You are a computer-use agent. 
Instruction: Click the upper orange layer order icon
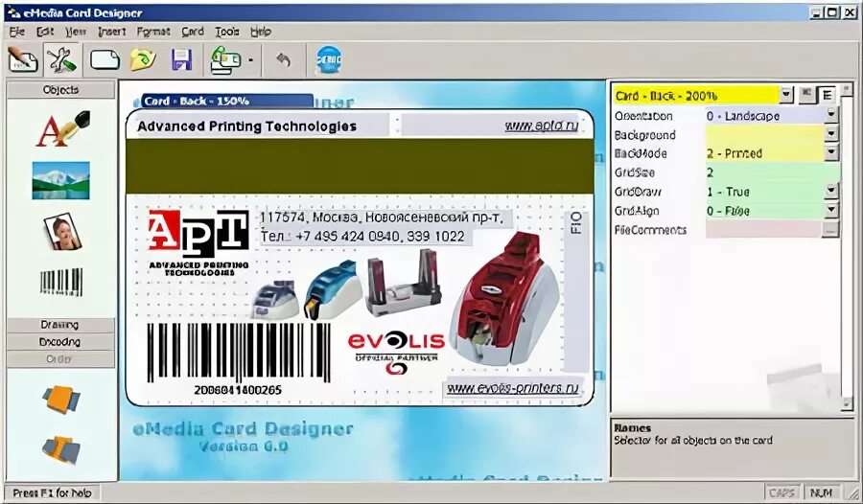(61, 400)
